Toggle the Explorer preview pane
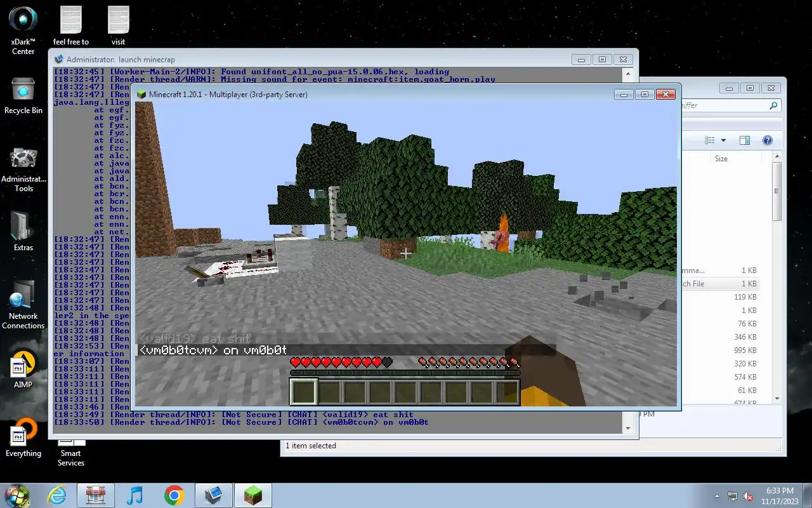The height and width of the screenshot is (508, 812). click(x=745, y=140)
